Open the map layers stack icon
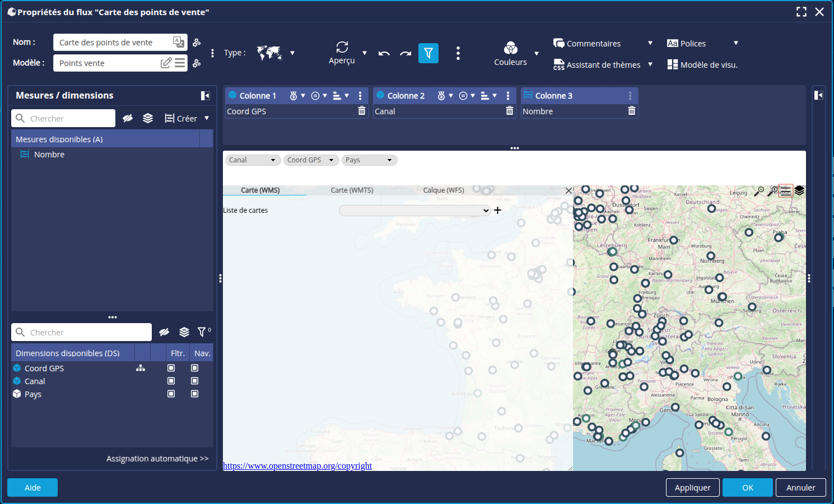This screenshot has height=504, width=834. [799, 190]
